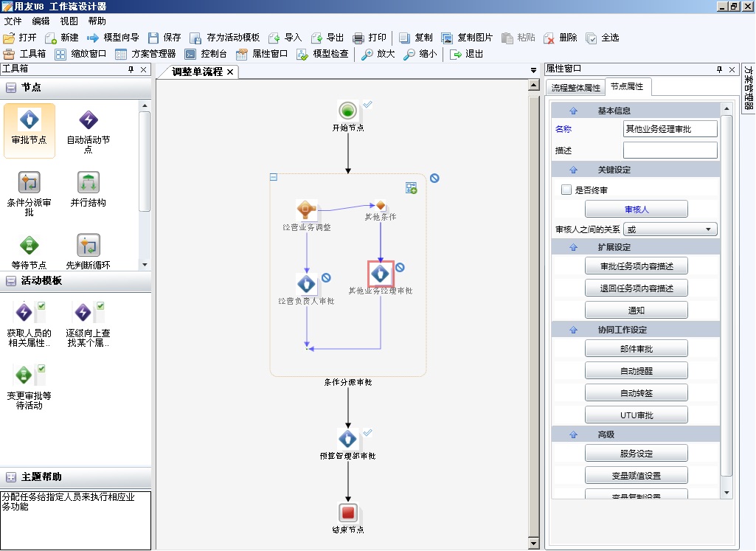
Task: Toggle the 工具箱 toolbox toolbar button
Action: click(24, 54)
